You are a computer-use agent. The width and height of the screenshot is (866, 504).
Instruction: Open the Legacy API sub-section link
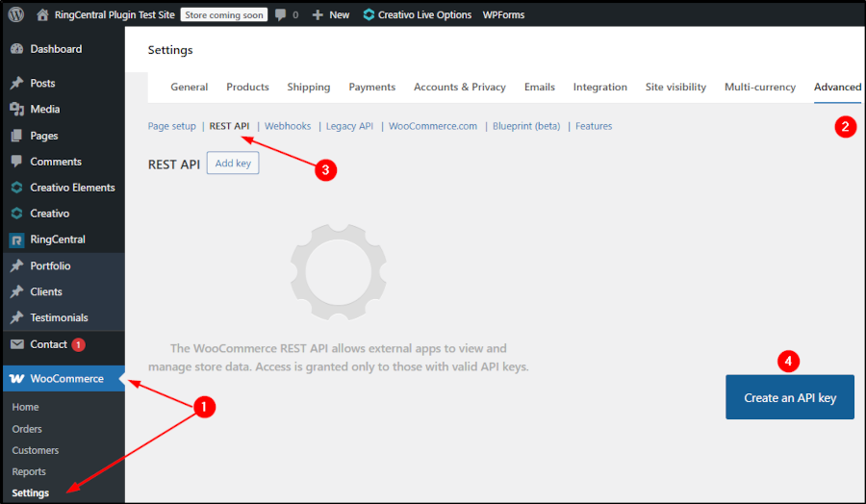click(349, 126)
